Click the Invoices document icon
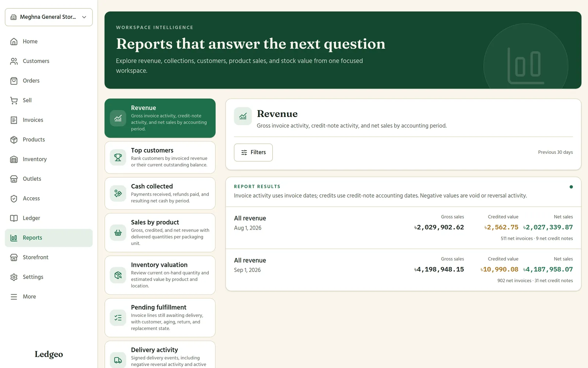Screen dimensions: 588x368 (x=14, y=120)
